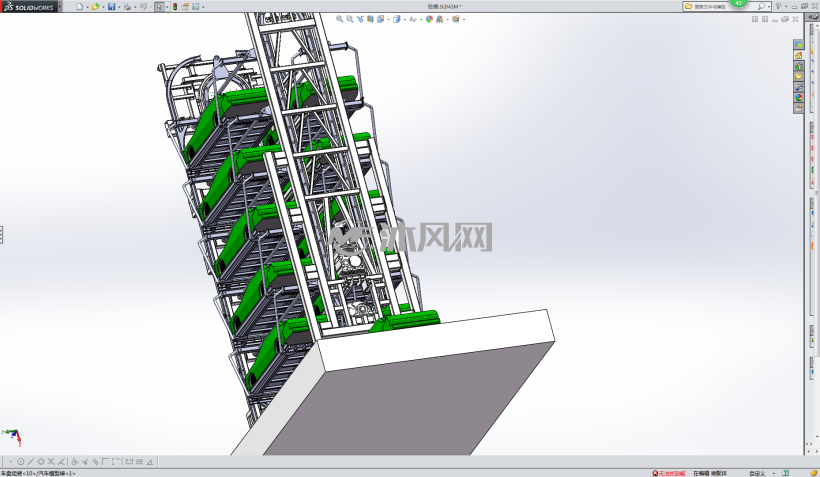Viewport: 820px width, 477px height.
Task: Toggle horizontal/vertical line snap icon
Action: pos(105,461)
